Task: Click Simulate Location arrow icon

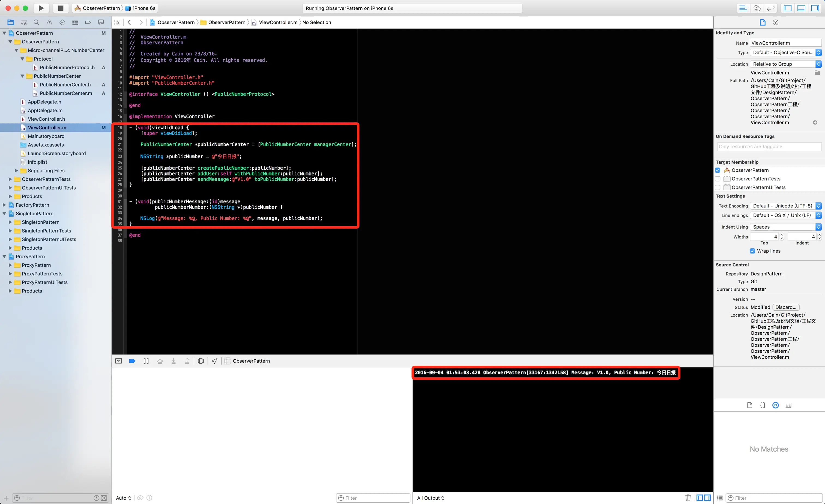Action: click(x=214, y=361)
